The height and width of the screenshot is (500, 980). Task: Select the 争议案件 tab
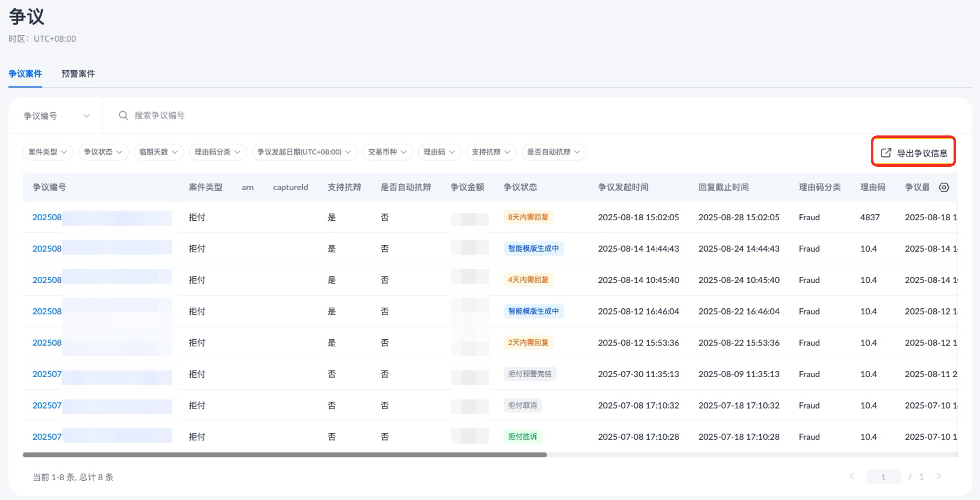coord(25,73)
